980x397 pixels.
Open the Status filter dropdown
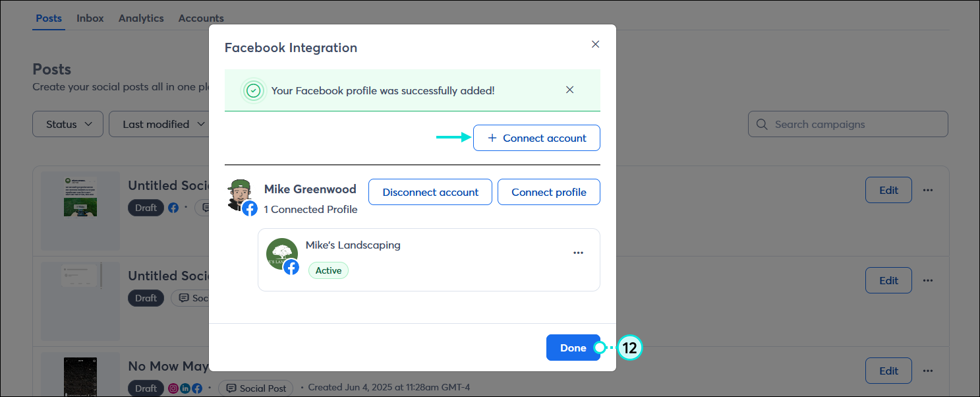tap(68, 124)
